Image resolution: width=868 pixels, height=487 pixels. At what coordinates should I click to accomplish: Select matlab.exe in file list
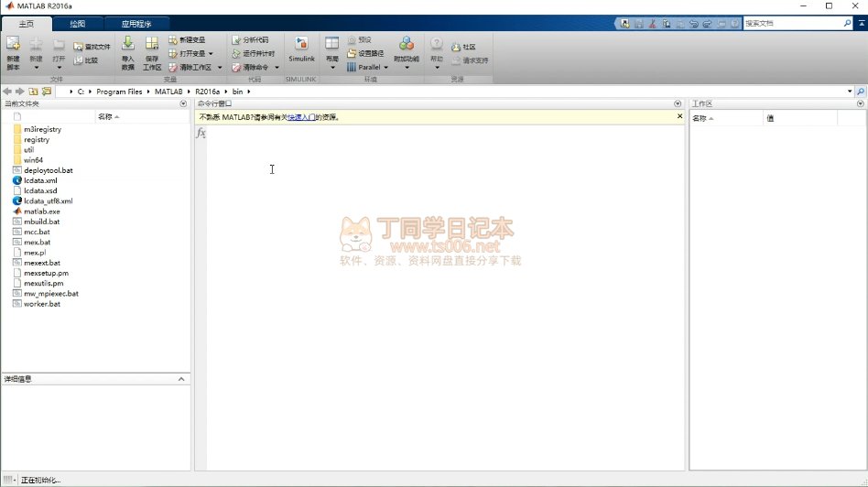pyautogui.click(x=41, y=211)
